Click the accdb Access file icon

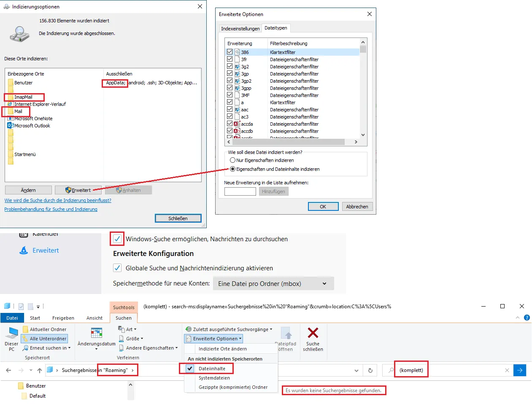237,131
